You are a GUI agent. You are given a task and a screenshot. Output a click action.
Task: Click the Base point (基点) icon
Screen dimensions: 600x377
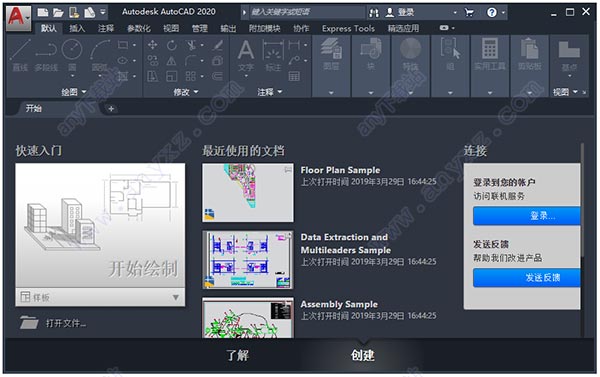tap(569, 55)
